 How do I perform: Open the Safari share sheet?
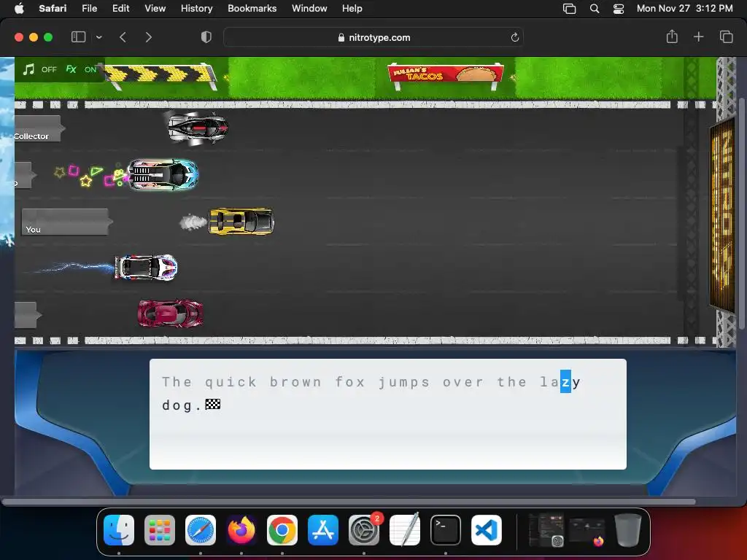tap(672, 36)
